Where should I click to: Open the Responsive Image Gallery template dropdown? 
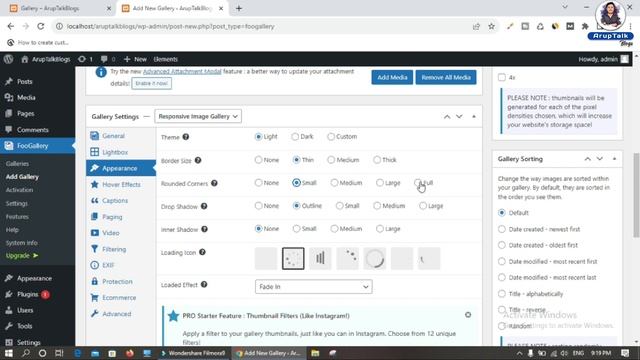tap(198, 116)
